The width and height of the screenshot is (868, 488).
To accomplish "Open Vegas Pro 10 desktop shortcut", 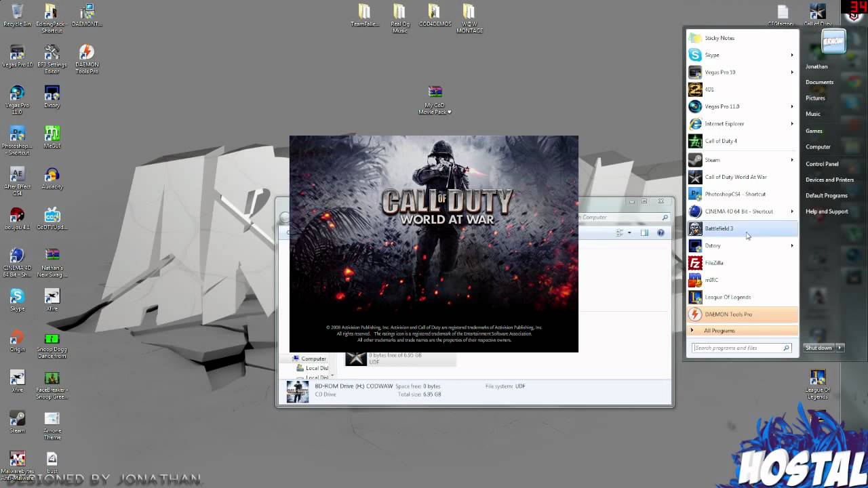I will point(17,56).
